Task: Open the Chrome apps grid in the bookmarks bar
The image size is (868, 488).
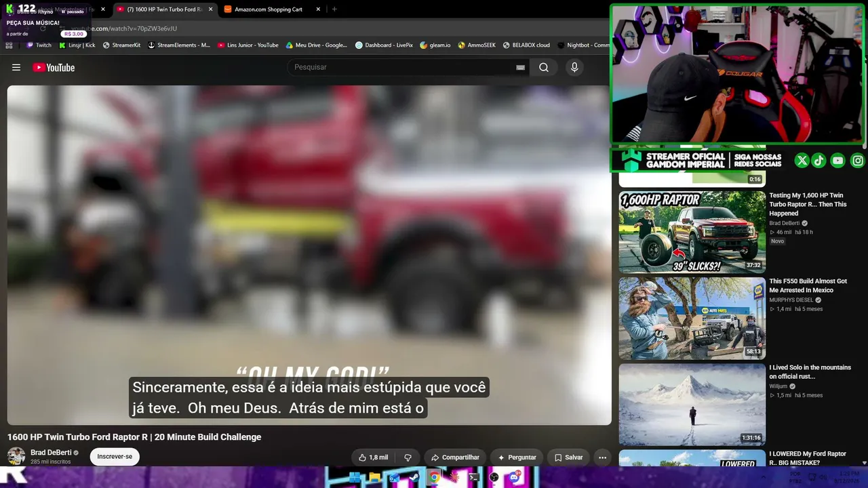Action: click(9, 45)
